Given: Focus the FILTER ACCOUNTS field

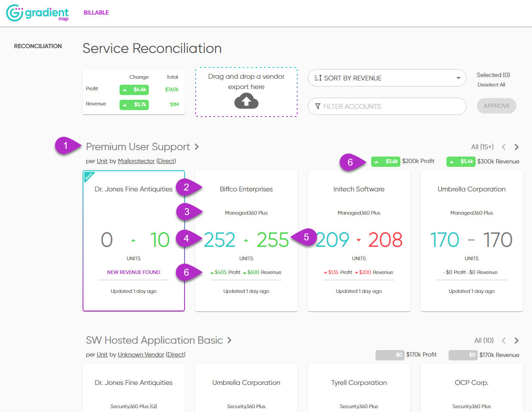Looking at the screenshot, I should pos(387,106).
